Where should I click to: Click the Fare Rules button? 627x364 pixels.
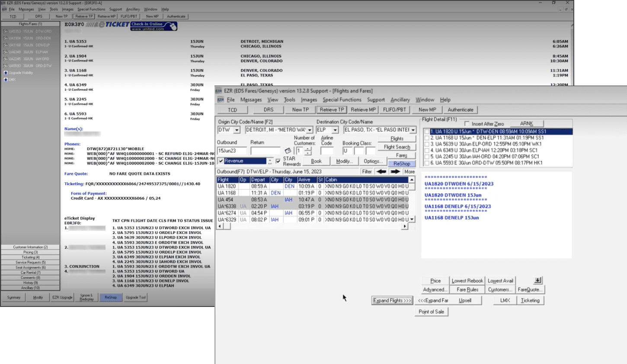[x=467, y=290]
